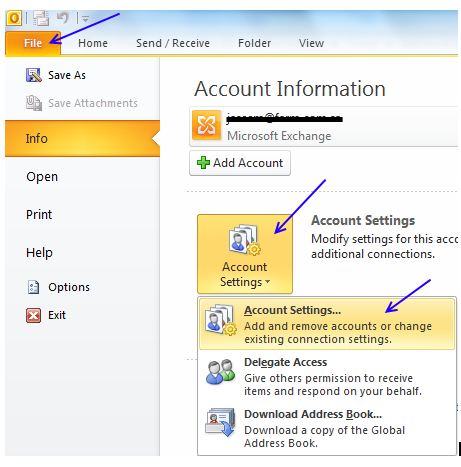
Task: Open the Send / Receive tab
Action: (173, 43)
